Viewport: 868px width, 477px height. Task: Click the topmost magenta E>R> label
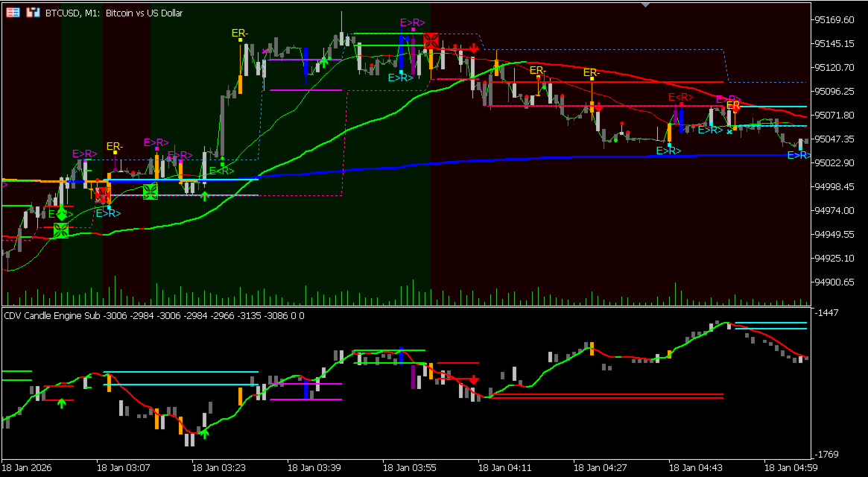413,22
